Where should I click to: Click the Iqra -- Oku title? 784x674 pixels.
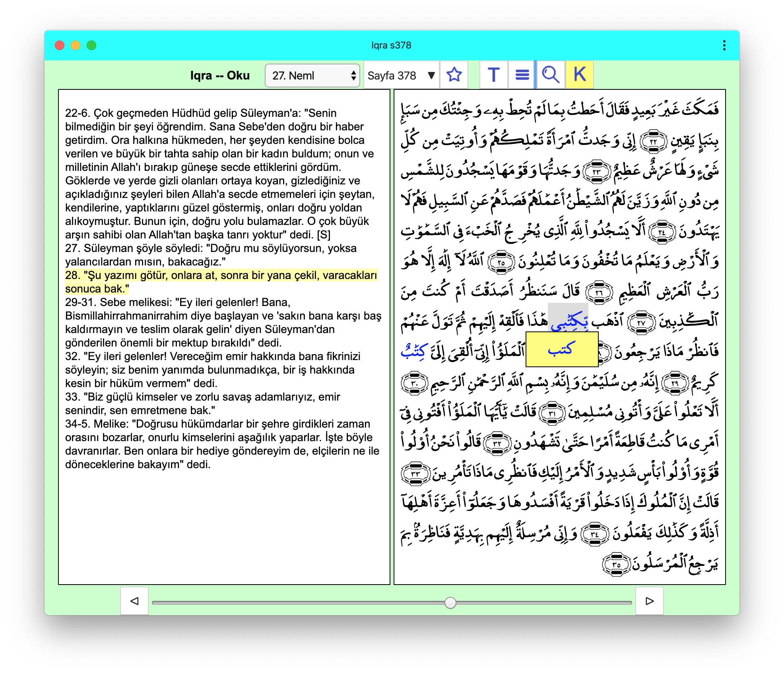(x=220, y=76)
